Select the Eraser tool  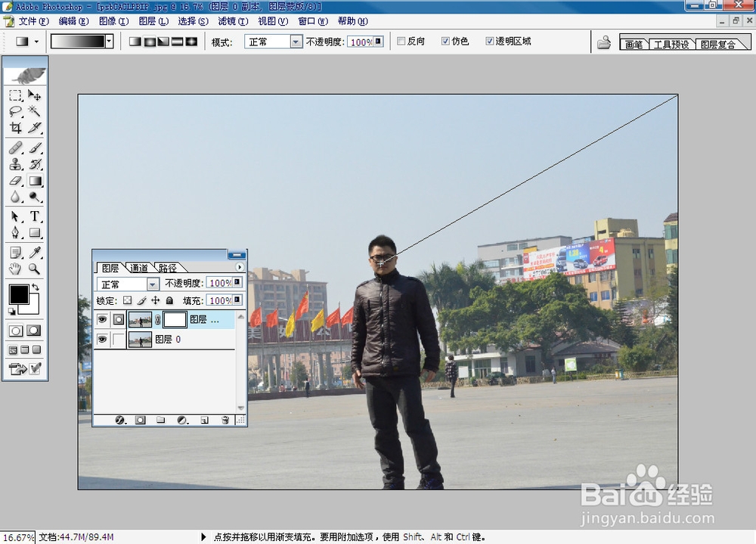click(x=15, y=181)
